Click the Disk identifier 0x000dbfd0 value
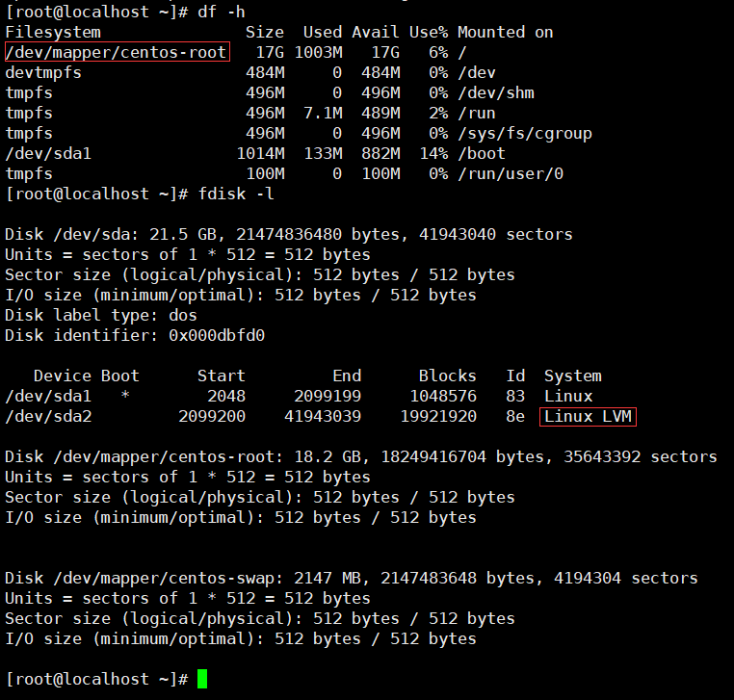This screenshot has width=734, height=700. (217, 335)
